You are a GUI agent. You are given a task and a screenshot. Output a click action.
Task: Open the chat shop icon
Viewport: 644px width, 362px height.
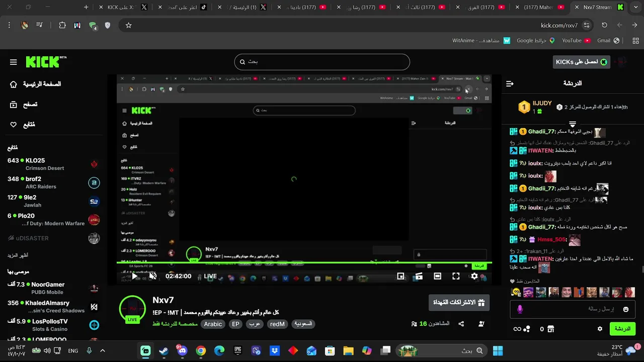point(550,329)
